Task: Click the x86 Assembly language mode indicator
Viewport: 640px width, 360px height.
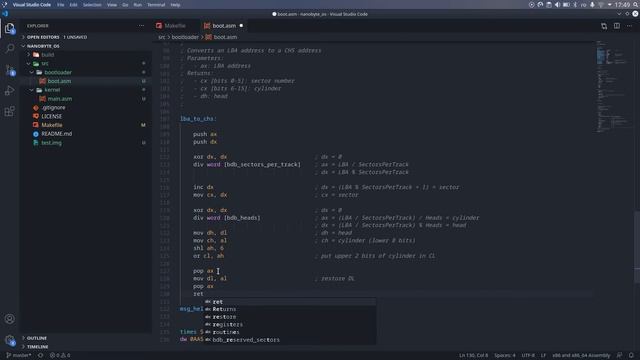Action: click(581, 355)
